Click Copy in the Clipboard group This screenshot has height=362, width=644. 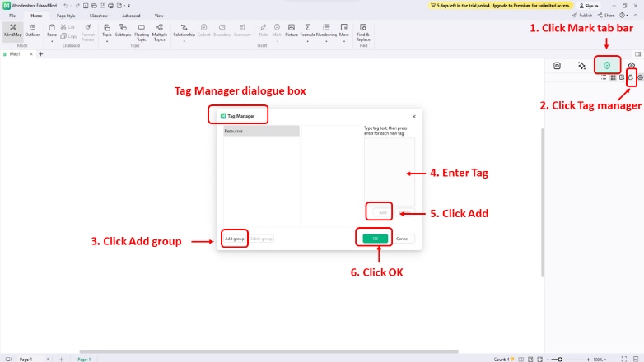tap(68, 36)
